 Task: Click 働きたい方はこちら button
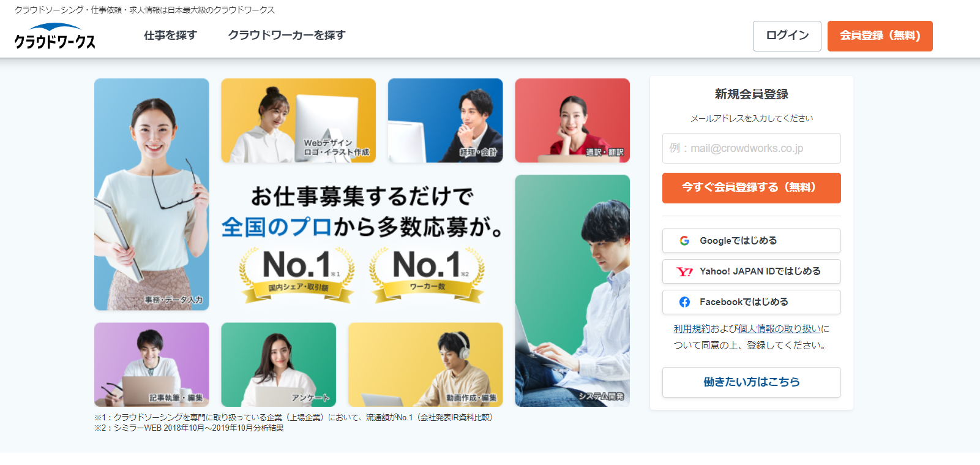[752, 382]
